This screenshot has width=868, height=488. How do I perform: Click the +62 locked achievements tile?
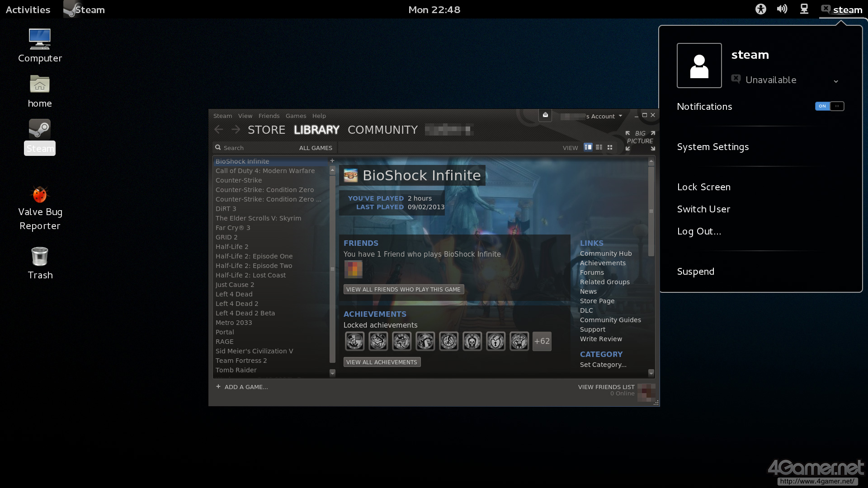[542, 341]
